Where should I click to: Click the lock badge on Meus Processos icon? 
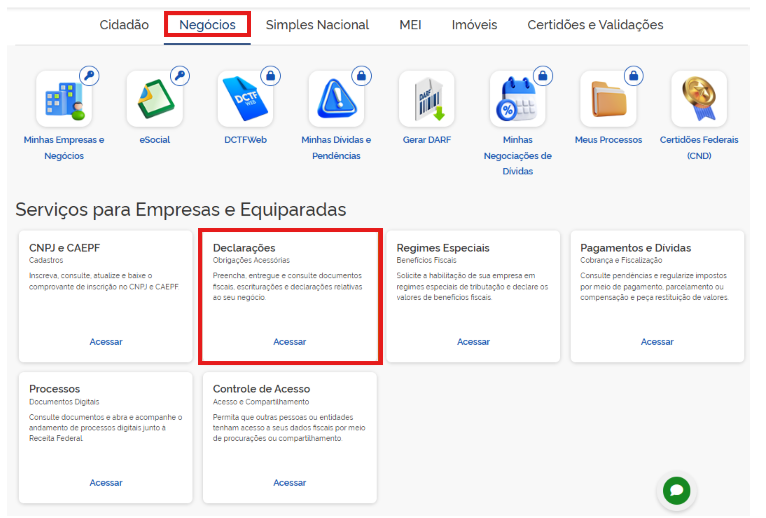coord(634,76)
